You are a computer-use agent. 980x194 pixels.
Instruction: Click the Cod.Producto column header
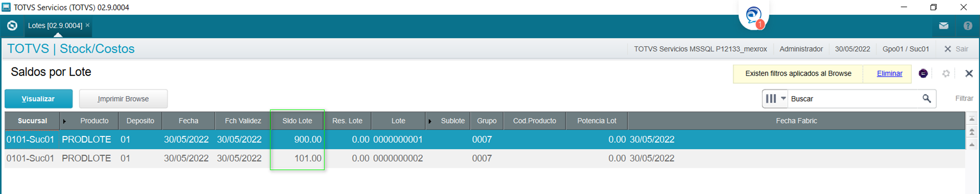534,121
